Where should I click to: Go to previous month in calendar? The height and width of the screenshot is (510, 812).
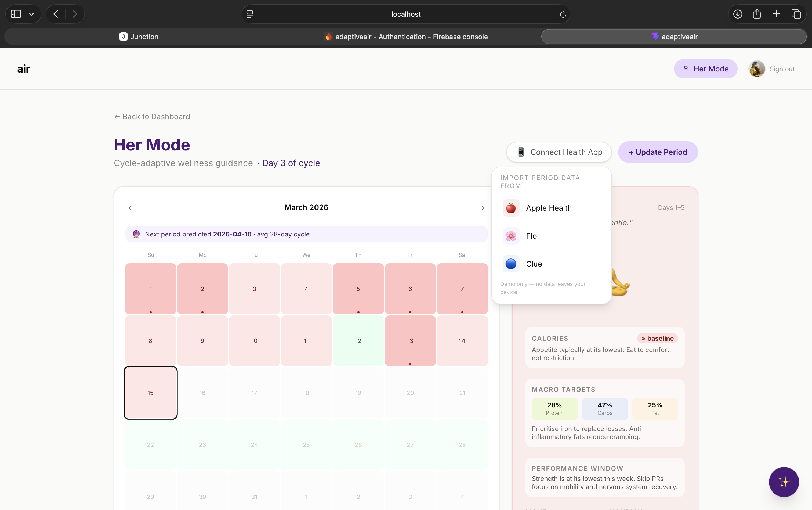[130, 208]
